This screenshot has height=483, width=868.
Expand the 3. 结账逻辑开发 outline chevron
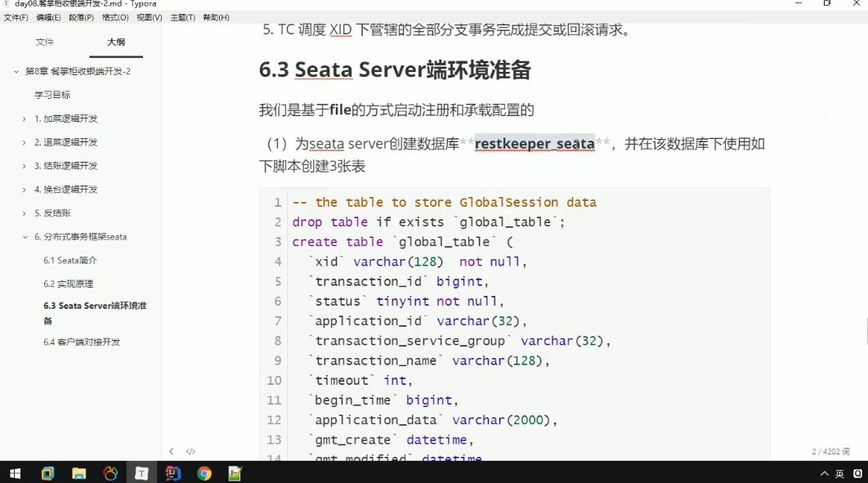click(24, 166)
